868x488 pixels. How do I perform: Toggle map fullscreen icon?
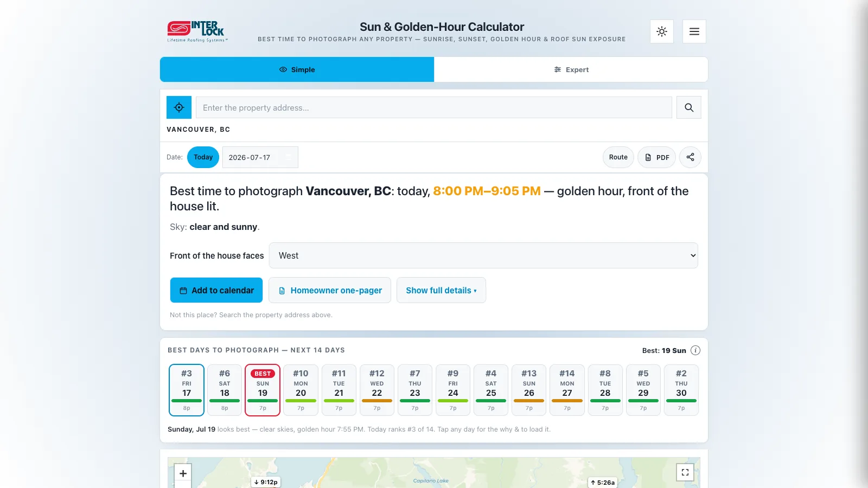point(685,472)
